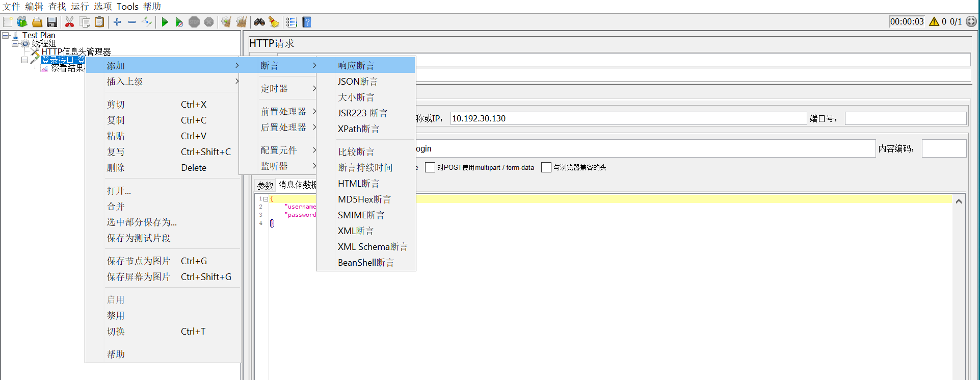Open the Templates icon in toolbar
The image size is (980, 380).
[x=22, y=22]
